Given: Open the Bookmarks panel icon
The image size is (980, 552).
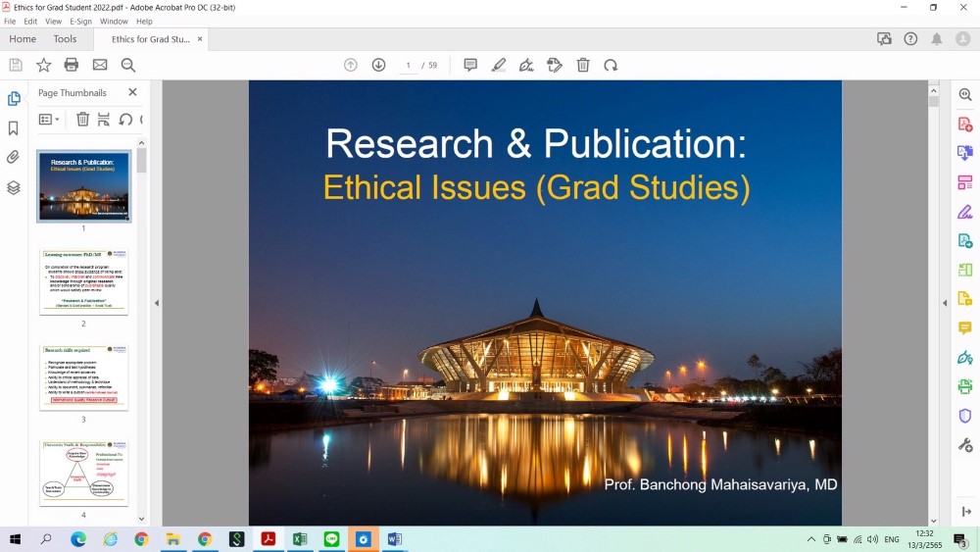Looking at the screenshot, I should point(14,128).
